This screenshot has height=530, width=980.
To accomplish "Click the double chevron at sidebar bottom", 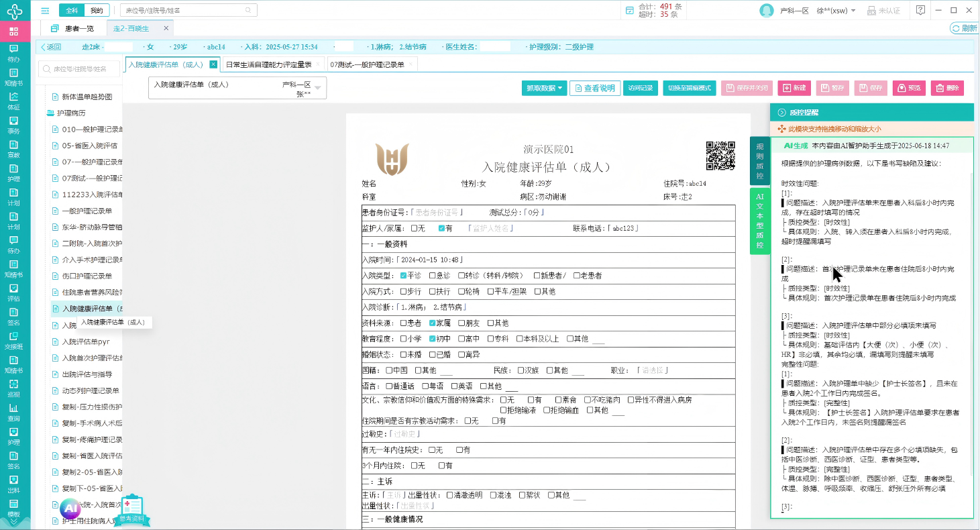I will pos(13,523).
